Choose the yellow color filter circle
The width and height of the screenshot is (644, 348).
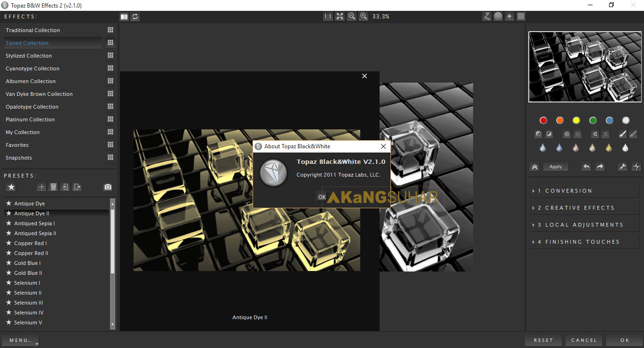(x=576, y=120)
